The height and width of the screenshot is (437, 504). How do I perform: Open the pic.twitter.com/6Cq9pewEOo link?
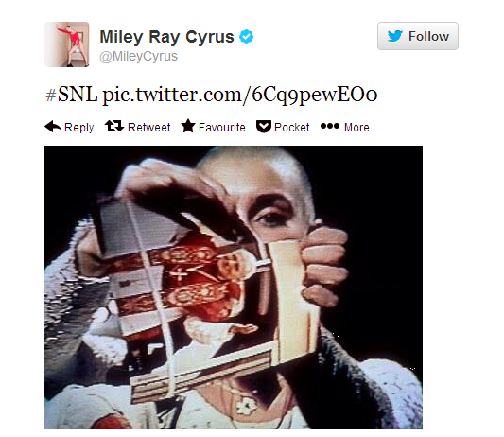[240, 96]
